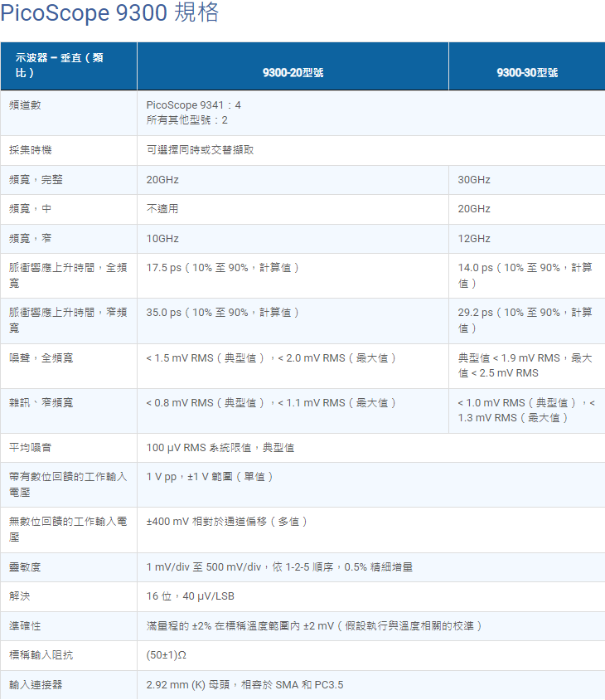This screenshot has width=605, height=700.
Task: Click the '(50±1)Ω' impedance value
Action: pyautogui.click(x=167, y=655)
